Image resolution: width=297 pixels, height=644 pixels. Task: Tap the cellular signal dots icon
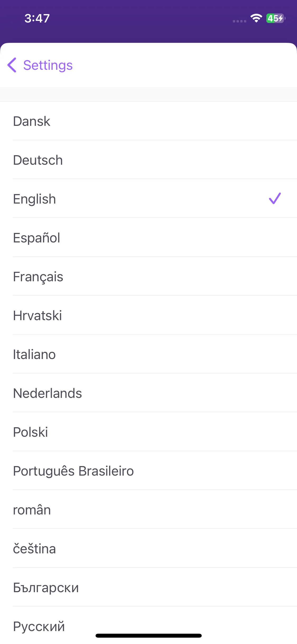[239, 21]
